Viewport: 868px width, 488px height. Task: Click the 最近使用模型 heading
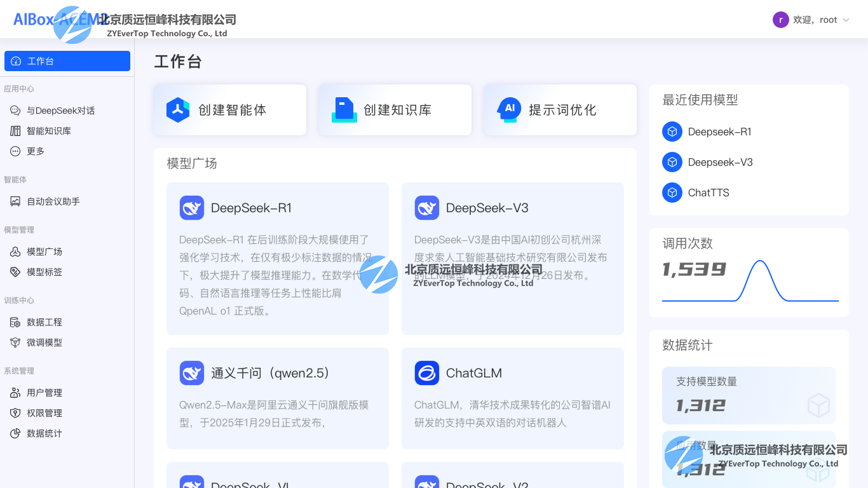(x=700, y=100)
